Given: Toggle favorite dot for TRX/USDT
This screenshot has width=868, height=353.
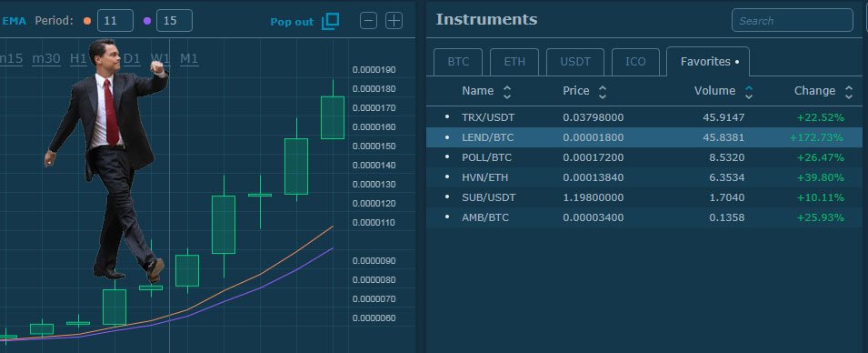Looking at the screenshot, I should 447,117.
